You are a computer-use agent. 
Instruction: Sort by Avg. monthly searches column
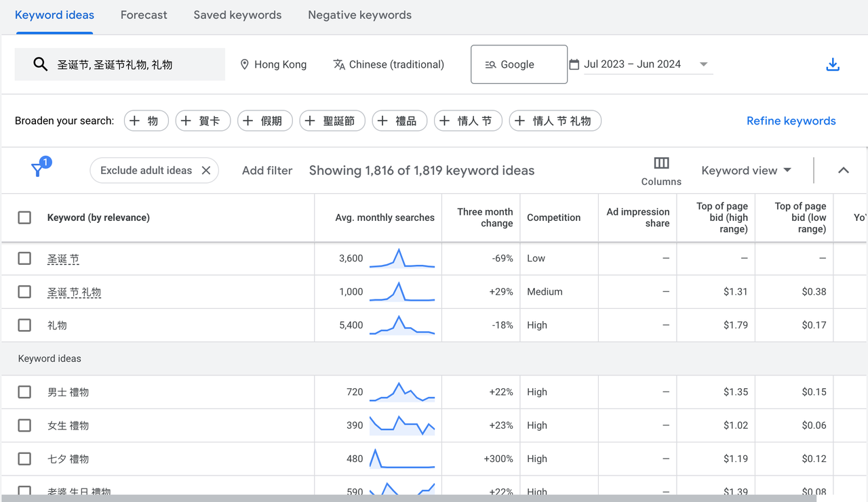[384, 217]
